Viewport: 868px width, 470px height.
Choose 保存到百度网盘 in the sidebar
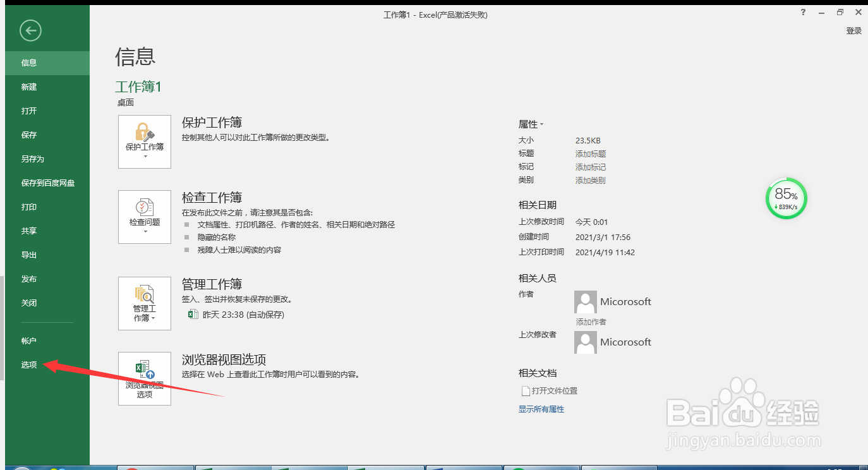pyautogui.click(x=47, y=183)
